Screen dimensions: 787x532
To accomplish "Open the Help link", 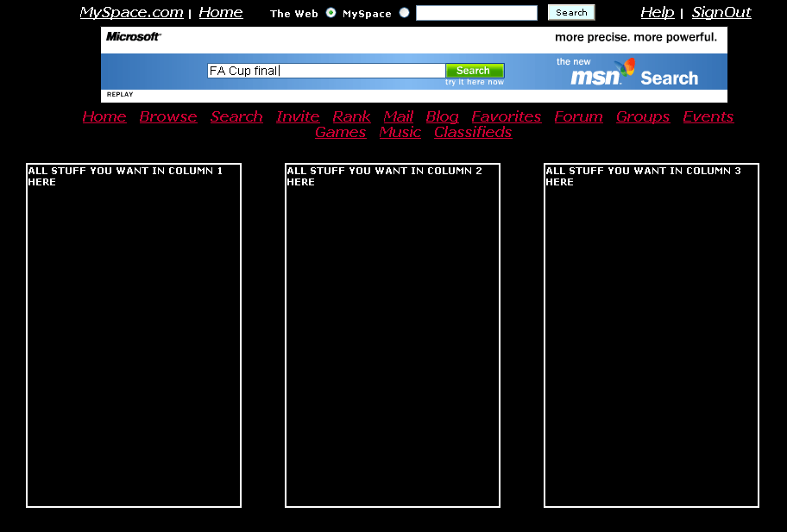I will pyautogui.click(x=657, y=12).
